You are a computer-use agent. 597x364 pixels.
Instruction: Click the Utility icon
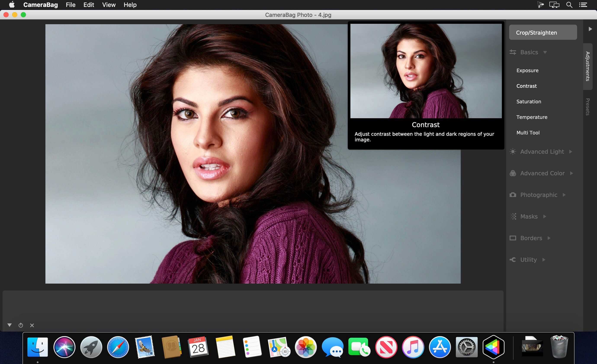point(513,260)
